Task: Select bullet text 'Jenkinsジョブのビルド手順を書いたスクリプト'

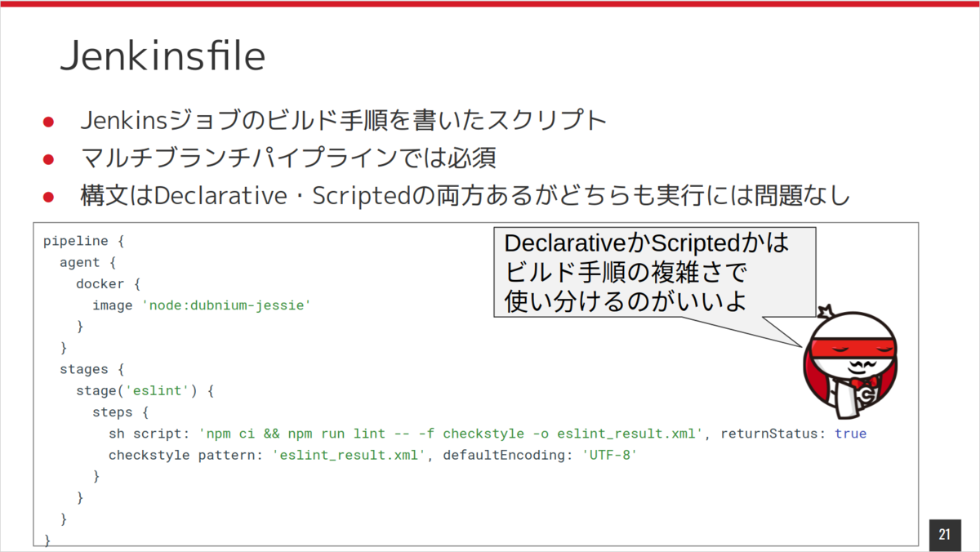Action: pos(343,122)
